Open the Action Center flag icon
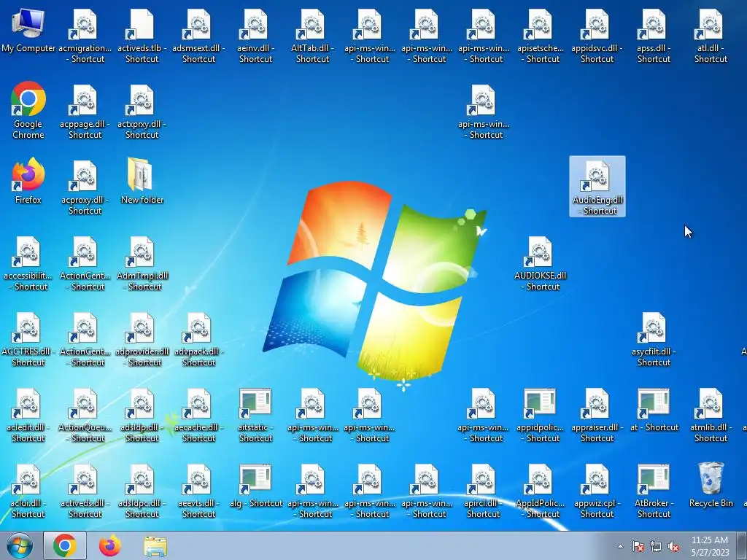This screenshot has height=560, width=747. [638, 546]
